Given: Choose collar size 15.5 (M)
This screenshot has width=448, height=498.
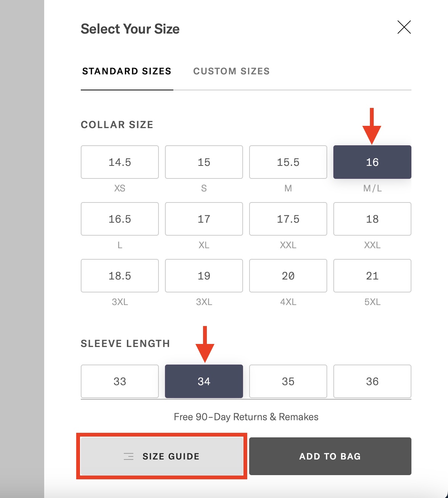Looking at the screenshot, I should coord(288,162).
